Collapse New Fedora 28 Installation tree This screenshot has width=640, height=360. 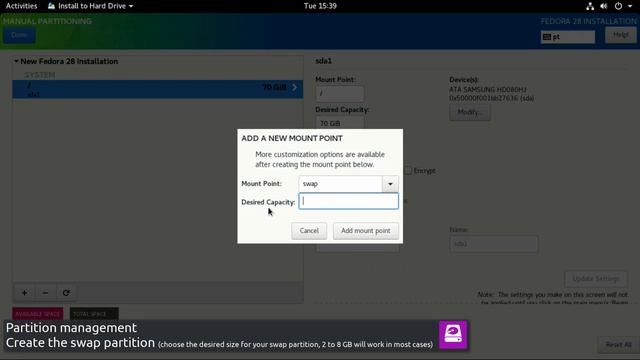tap(16, 61)
